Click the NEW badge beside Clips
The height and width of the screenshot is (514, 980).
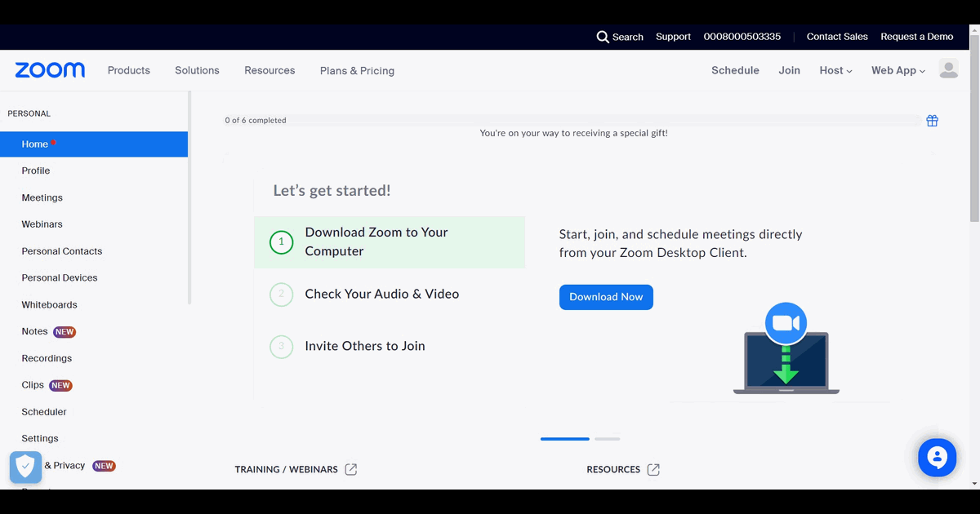(60, 385)
